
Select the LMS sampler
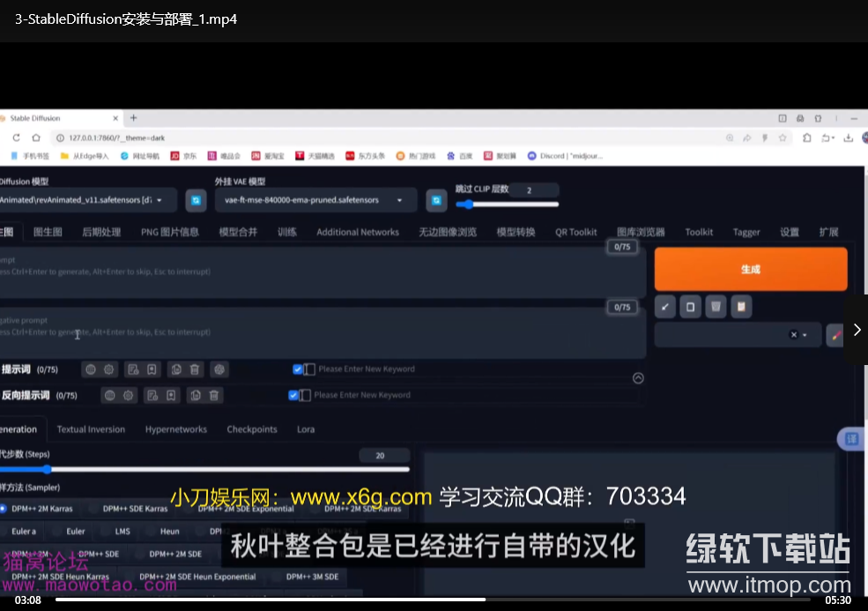pos(117,532)
